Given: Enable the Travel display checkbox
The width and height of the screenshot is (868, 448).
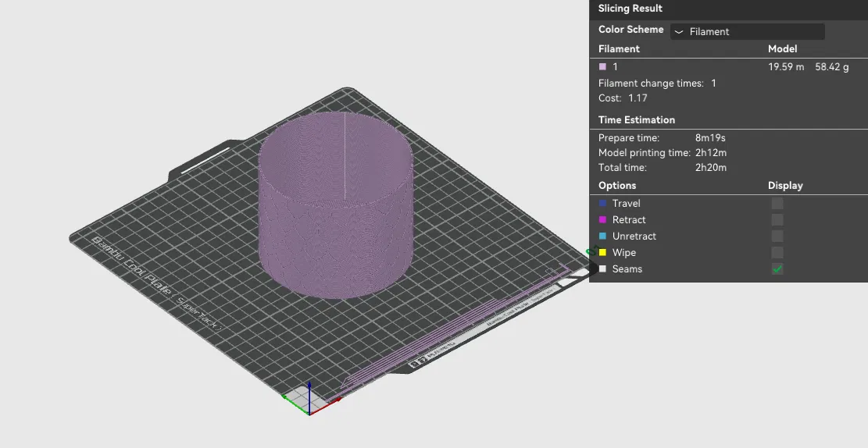Looking at the screenshot, I should click(777, 204).
